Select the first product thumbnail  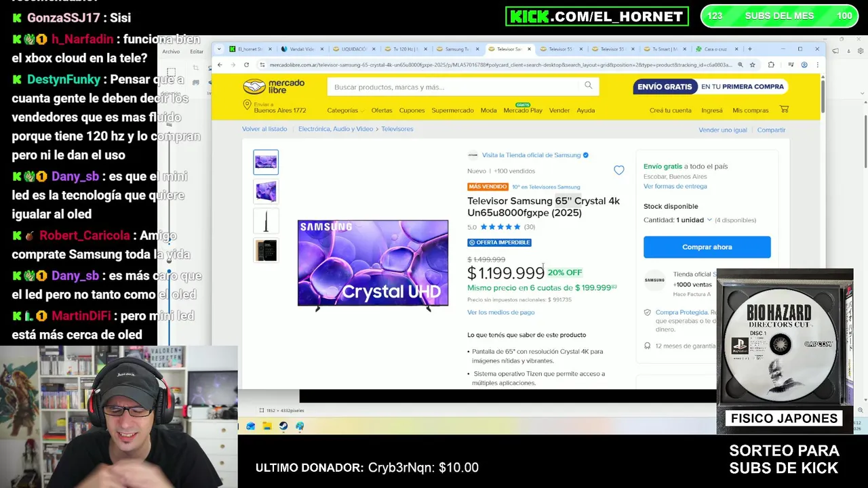click(266, 162)
